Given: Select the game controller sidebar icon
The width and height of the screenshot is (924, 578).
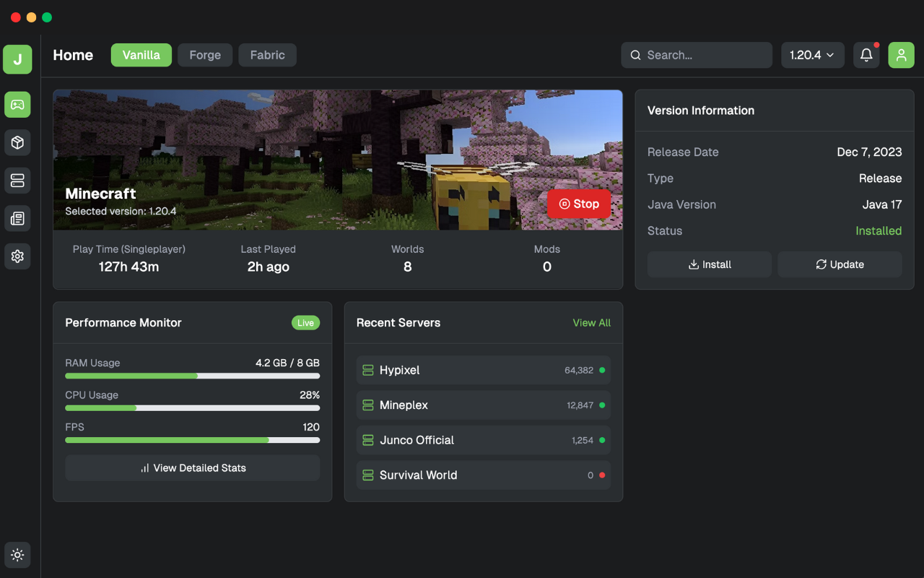Looking at the screenshot, I should [x=17, y=105].
